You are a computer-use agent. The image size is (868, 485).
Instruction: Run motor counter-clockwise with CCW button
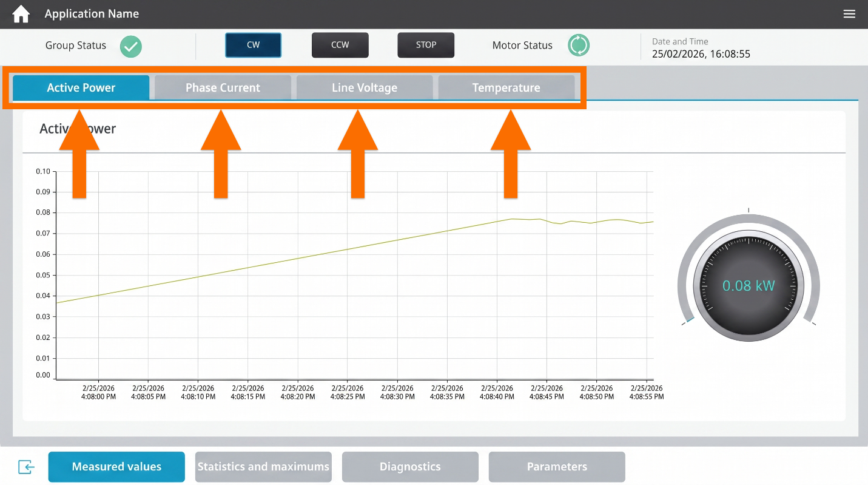click(x=340, y=45)
